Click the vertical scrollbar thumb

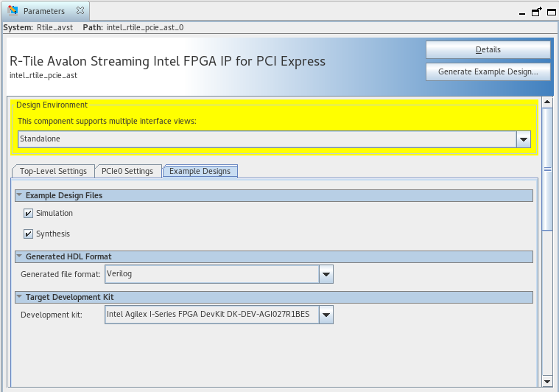click(547, 169)
